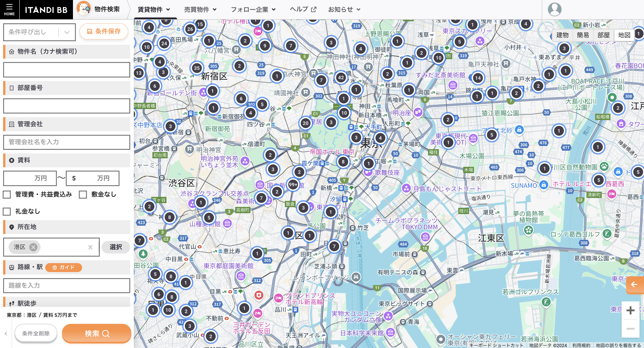Viewport: 644px width, 348px height.
Task: Open the ヘルプ external link
Action: 303,9
